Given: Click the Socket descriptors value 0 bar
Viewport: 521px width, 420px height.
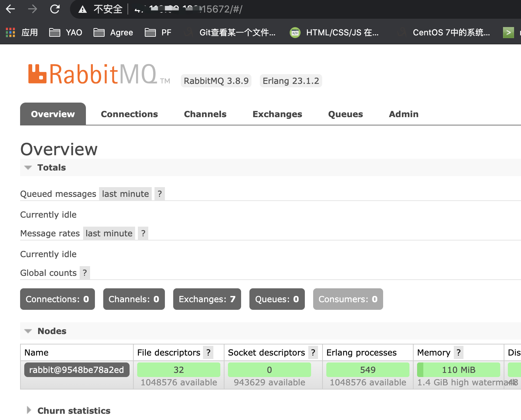Looking at the screenshot, I should (x=270, y=370).
